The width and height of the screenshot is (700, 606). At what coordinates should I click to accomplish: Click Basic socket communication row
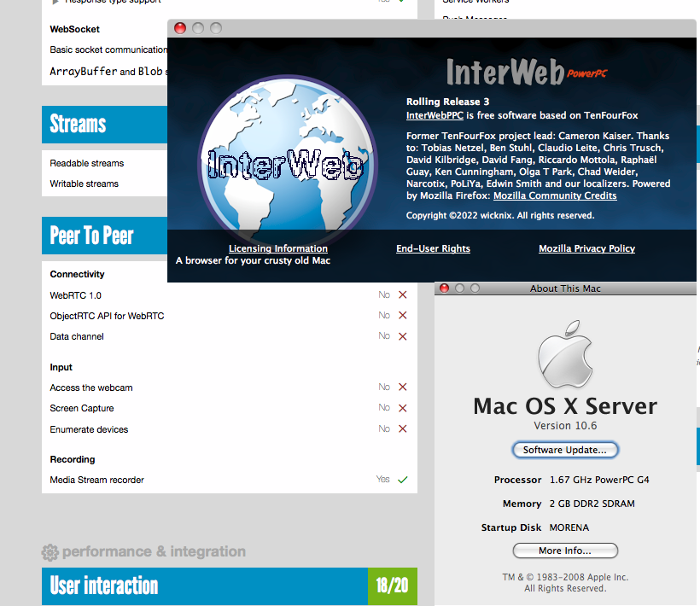tap(108, 50)
